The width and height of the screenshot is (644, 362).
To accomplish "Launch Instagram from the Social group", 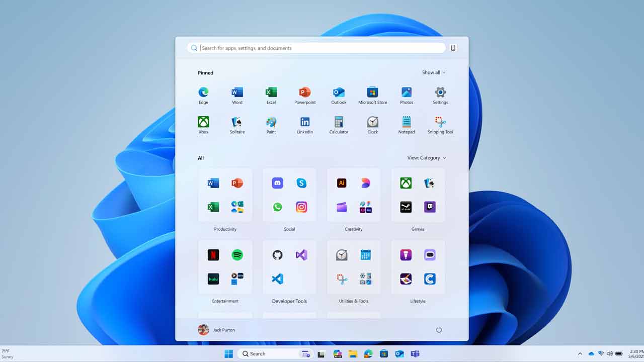I will coord(301,207).
